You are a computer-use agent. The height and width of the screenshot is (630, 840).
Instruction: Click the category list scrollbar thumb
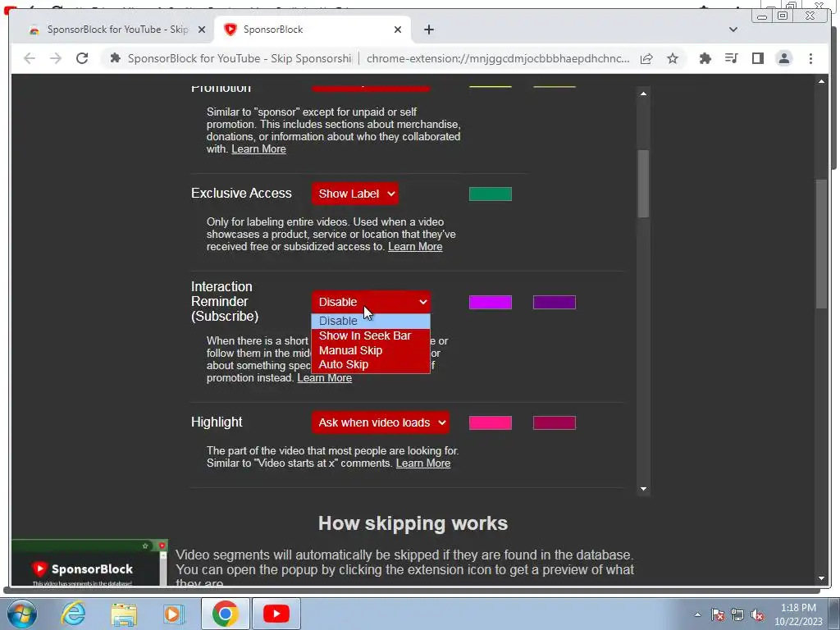click(643, 183)
